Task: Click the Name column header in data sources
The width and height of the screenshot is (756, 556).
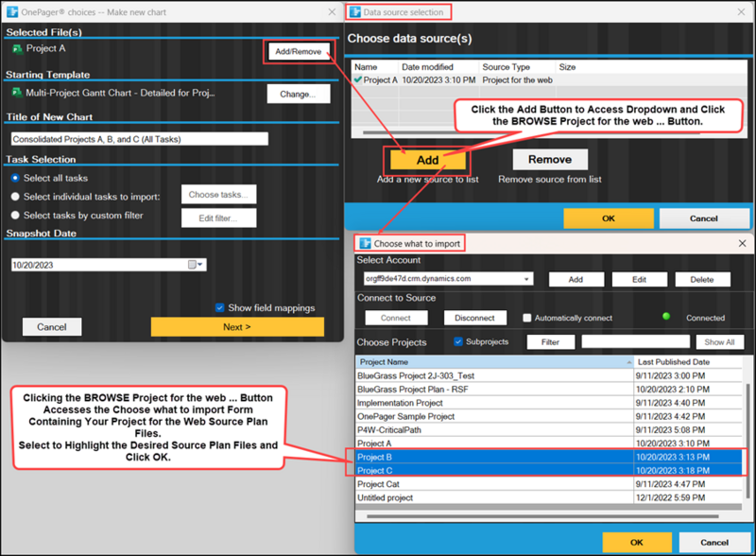Action: [374, 67]
